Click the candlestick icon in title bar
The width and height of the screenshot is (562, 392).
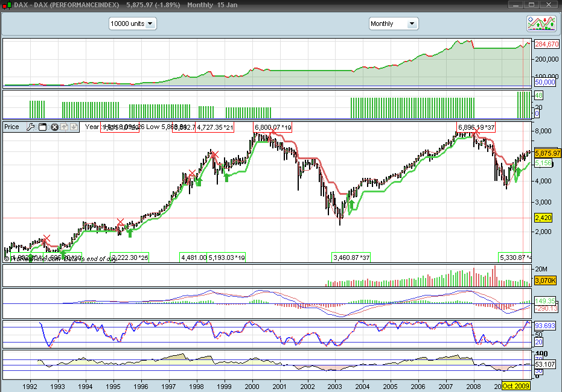click(7, 5)
